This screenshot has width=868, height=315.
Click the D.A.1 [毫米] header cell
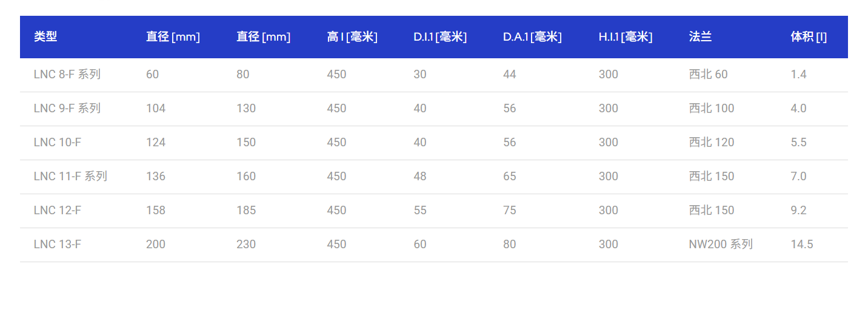(532, 37)
